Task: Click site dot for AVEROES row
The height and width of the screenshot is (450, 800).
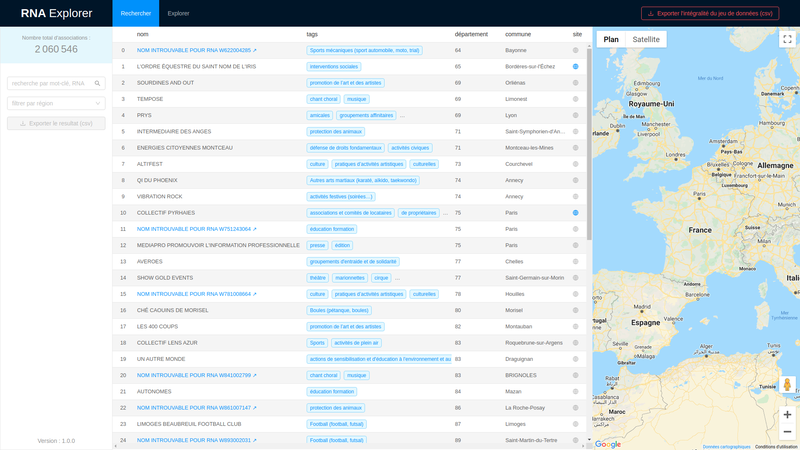Action: tap(576, 261)
